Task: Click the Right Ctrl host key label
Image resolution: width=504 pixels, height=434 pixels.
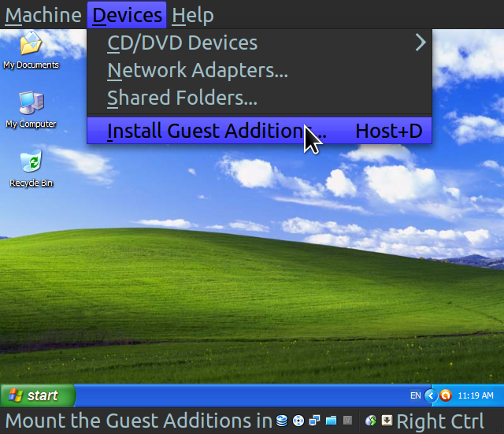Action: click(x=440, y=421)
